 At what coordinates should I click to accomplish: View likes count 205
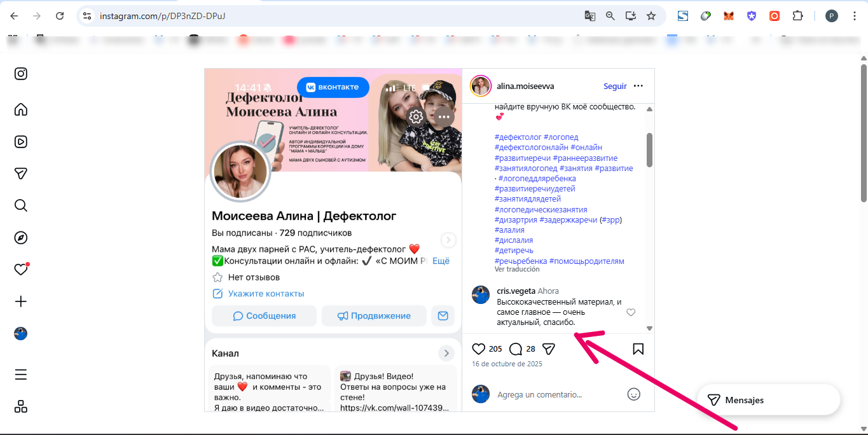(x=495, y=349)
